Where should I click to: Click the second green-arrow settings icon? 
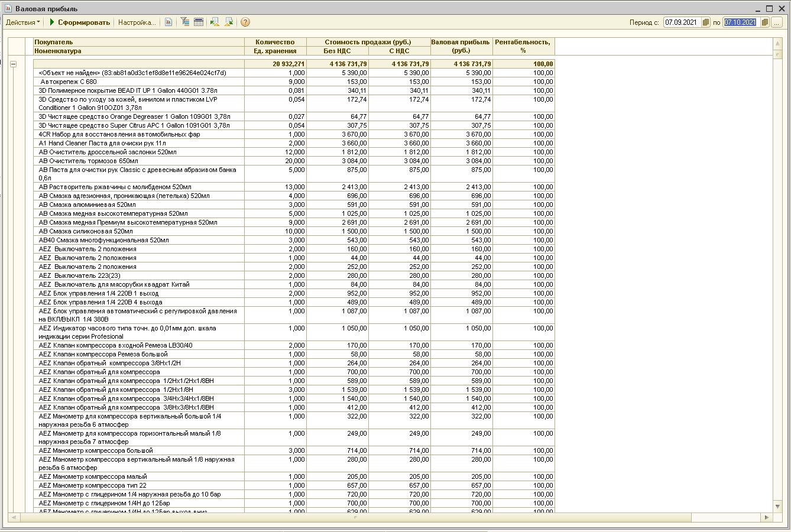point(229,22)
